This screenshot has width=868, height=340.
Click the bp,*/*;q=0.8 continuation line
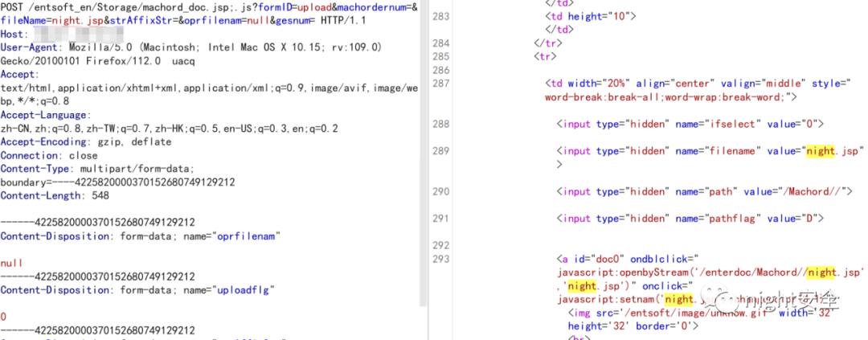point(35,101)
